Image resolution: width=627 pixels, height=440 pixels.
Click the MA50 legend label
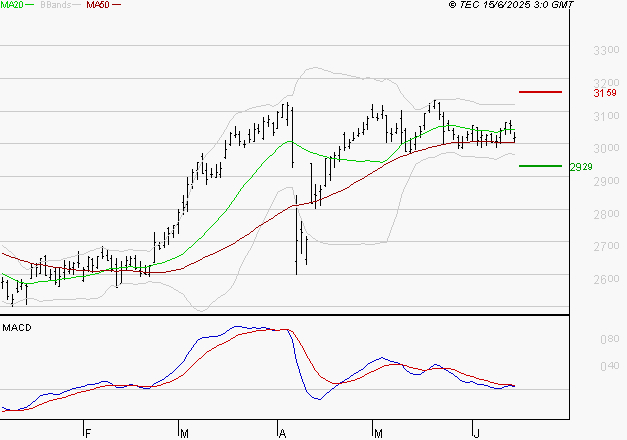[98, 5]
